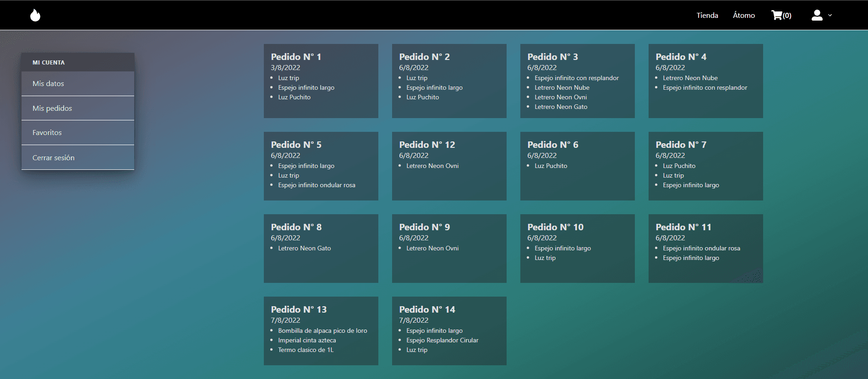The image size is (868, 379).
Task: Click Luz Puchito in Pedido N° 7
Action: 679,166
